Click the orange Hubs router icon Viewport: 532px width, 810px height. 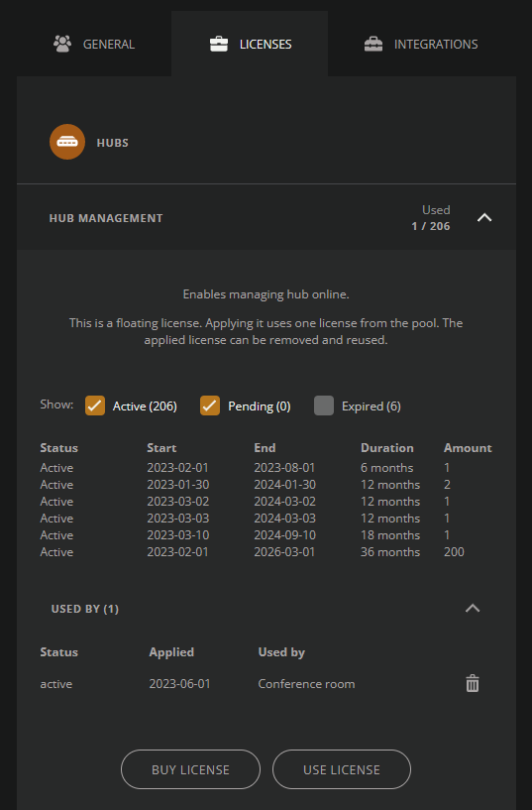coord(67,142)
